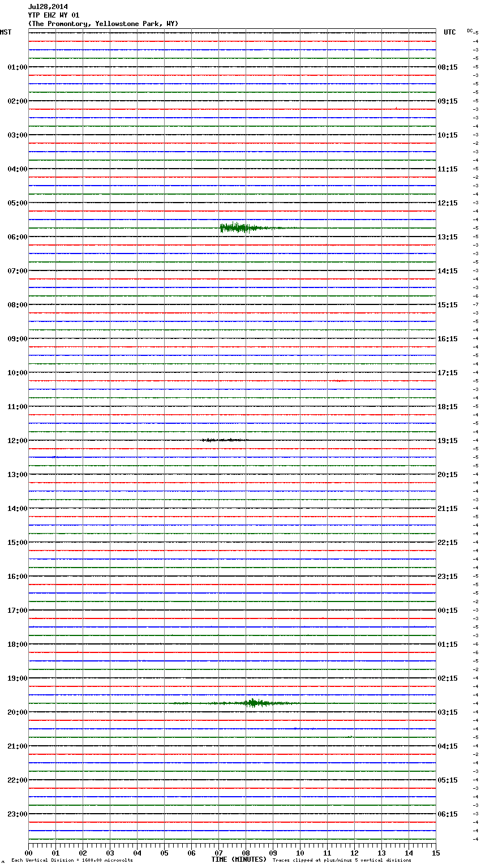This screenshot has height=868, width=481.
Task: Click the 'TIME (MINUTES)' axis title
Action: tap(239, 860)
